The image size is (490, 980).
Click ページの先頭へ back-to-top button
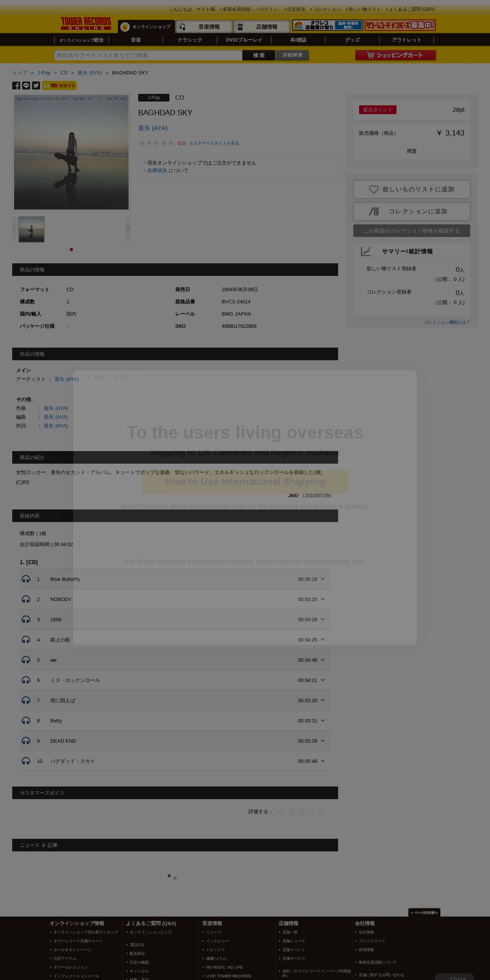(x=424, y=912)
